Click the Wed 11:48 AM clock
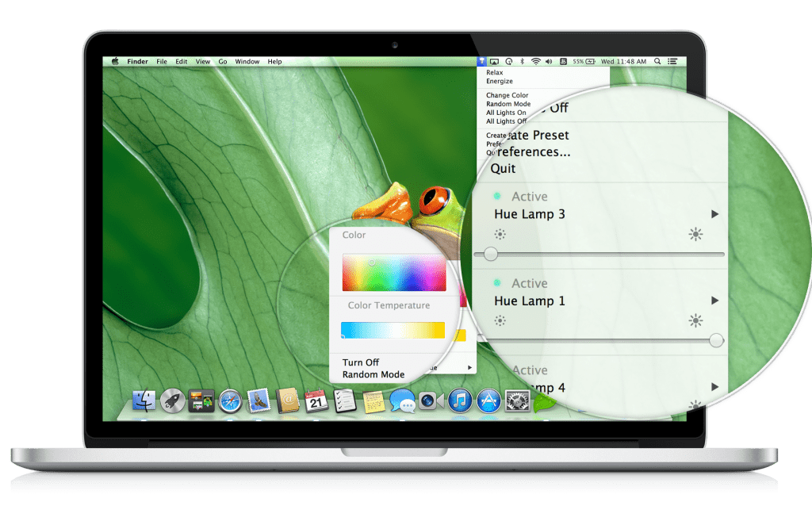The height and width of the screenshot is (525, 812). [623, 61]
